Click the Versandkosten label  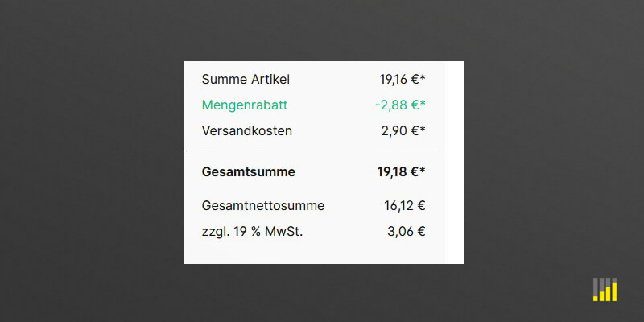[x=247, y=130]
